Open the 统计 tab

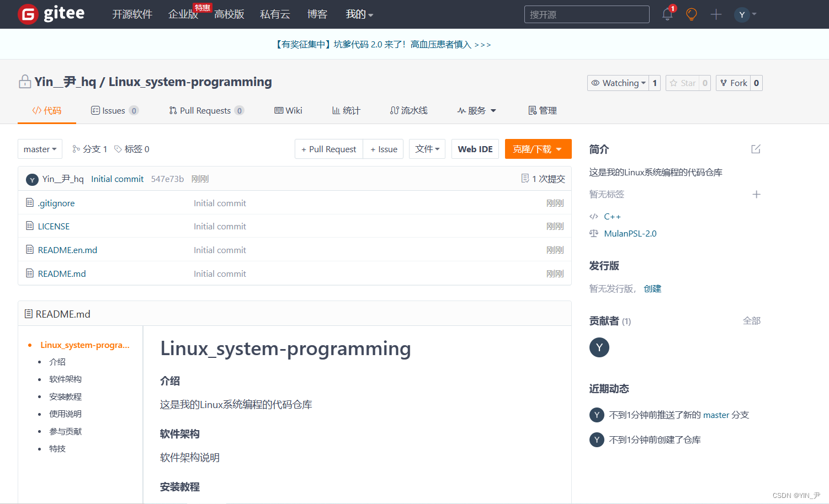[x=346, y=111]
